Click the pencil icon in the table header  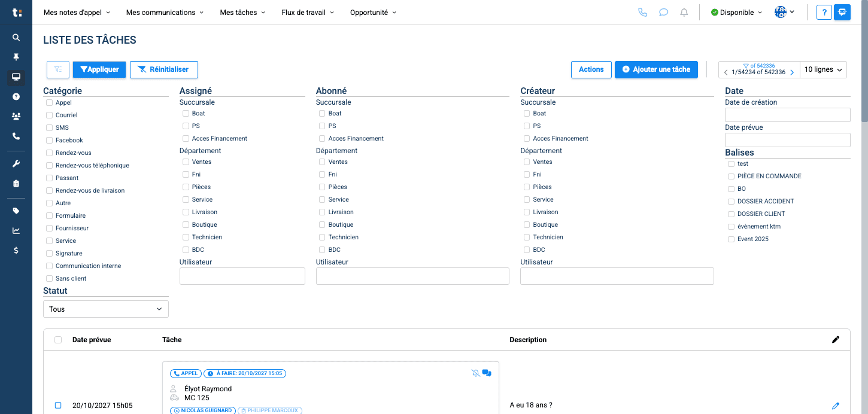click(836, 340)
